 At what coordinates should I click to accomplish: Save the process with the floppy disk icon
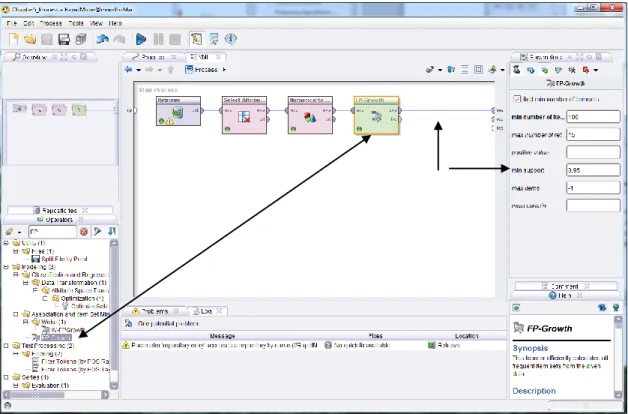(64, 39)
